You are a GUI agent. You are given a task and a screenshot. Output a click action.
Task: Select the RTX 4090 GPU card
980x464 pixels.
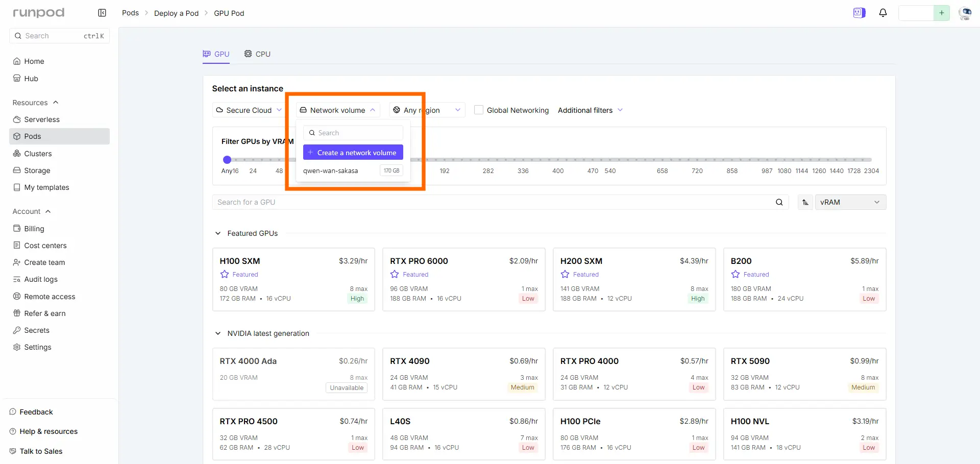(463, 374)
